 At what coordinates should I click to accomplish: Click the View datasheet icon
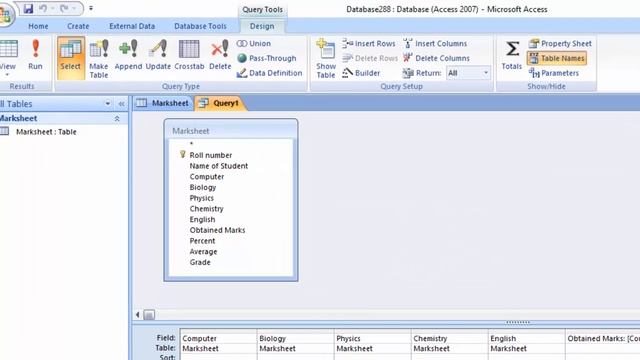tap(8, 49)
